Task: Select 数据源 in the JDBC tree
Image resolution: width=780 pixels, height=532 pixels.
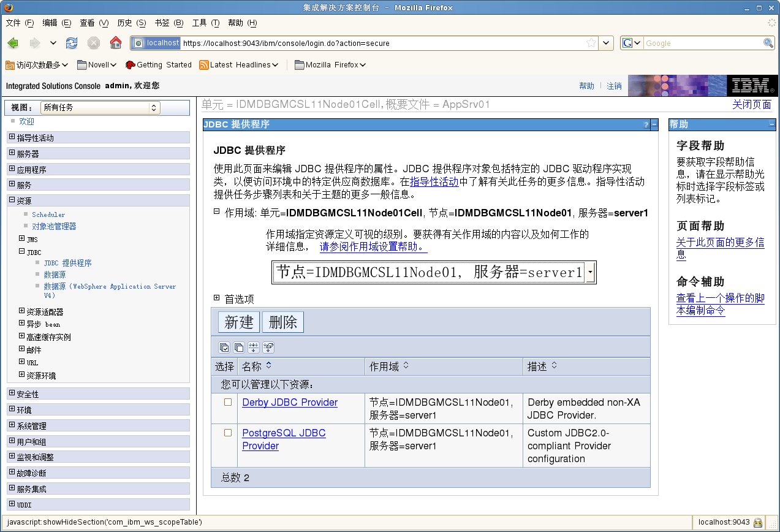Action: (x=55, y=275)
